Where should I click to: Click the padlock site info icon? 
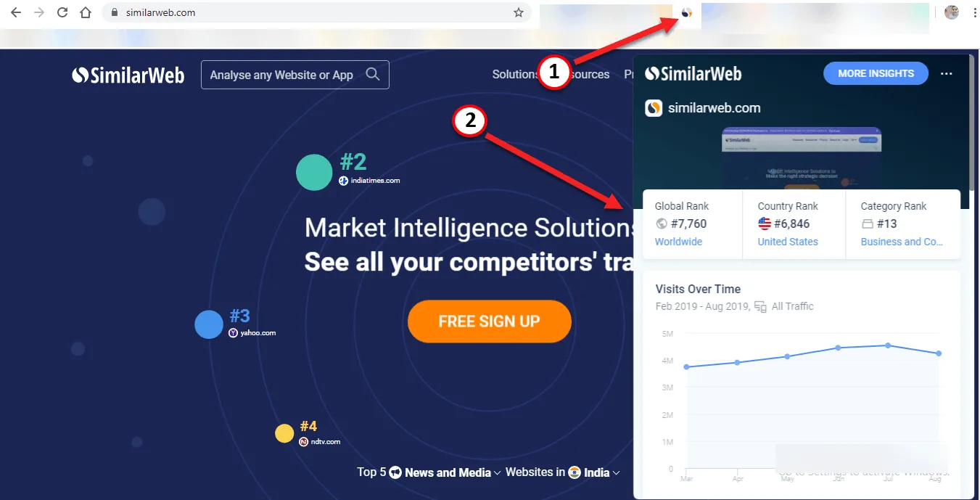[x=114, y=12]
